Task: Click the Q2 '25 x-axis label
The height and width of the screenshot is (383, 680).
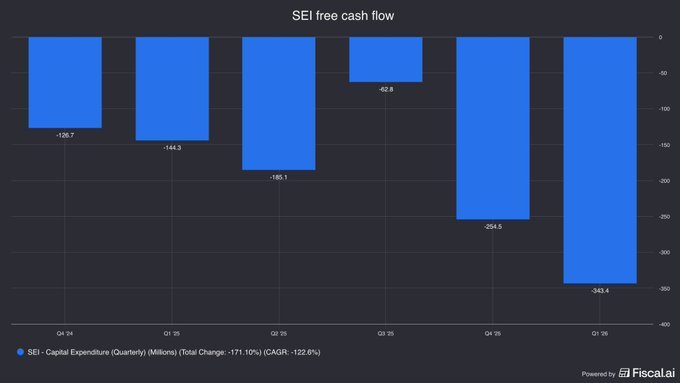Action: coord(279,334)
